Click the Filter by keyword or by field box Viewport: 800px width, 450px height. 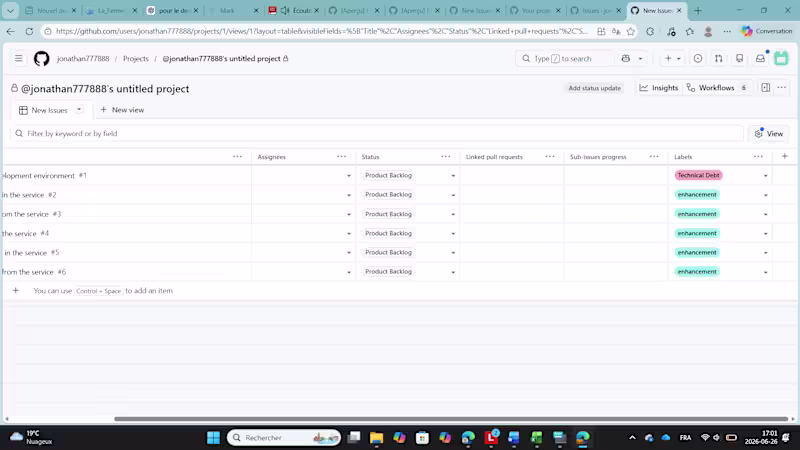coord(377,134)
